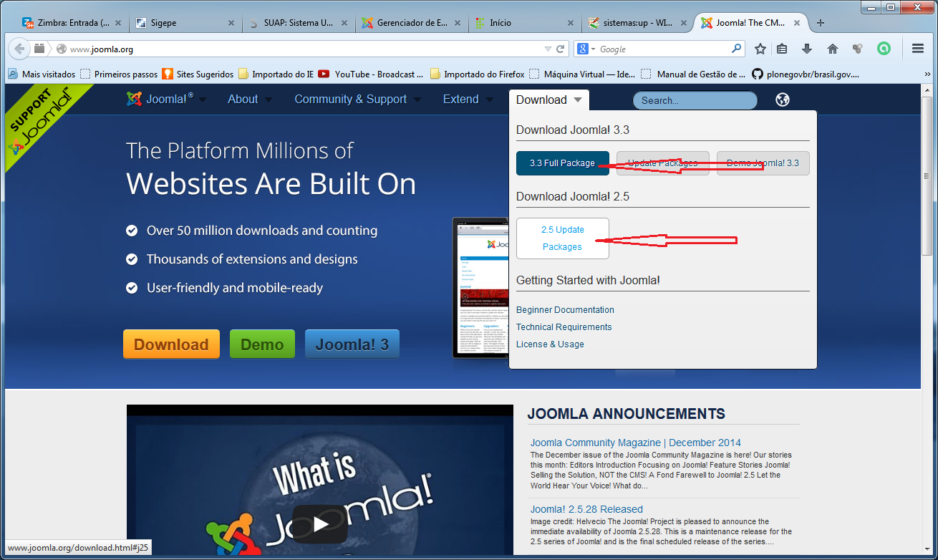The width and height of the screenshot is (938, 560).
Task: Open Beginner Documentation link
Action: pyautogui.click(x=565, y=310)
